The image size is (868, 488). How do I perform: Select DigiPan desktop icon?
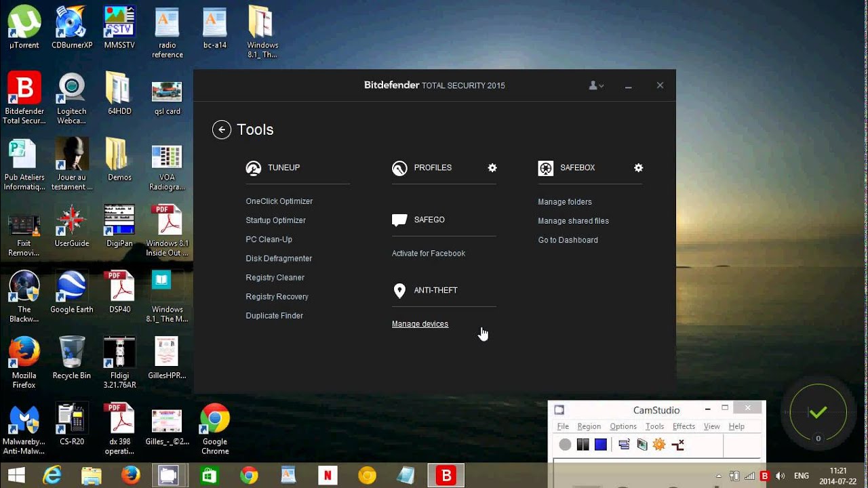pyautogui.click(x=119, y=226)
